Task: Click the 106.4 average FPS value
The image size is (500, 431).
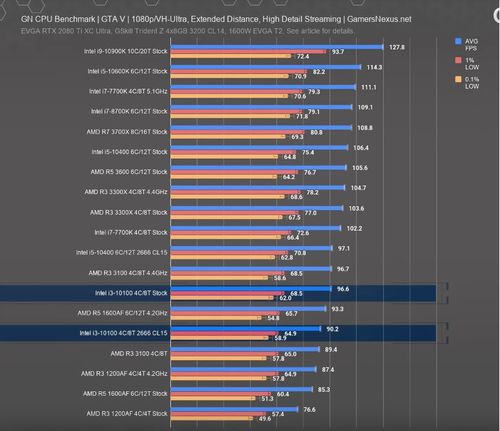Action: [x=361, y=148]
